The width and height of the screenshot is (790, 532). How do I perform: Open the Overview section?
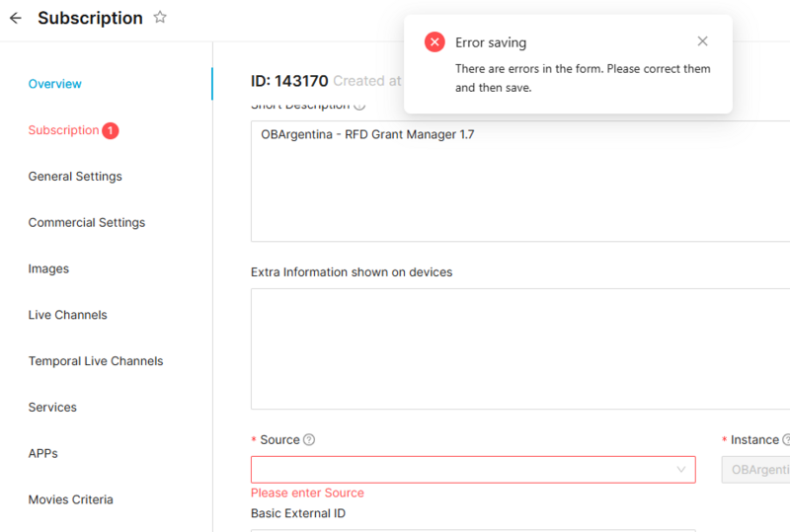[55, 84]
